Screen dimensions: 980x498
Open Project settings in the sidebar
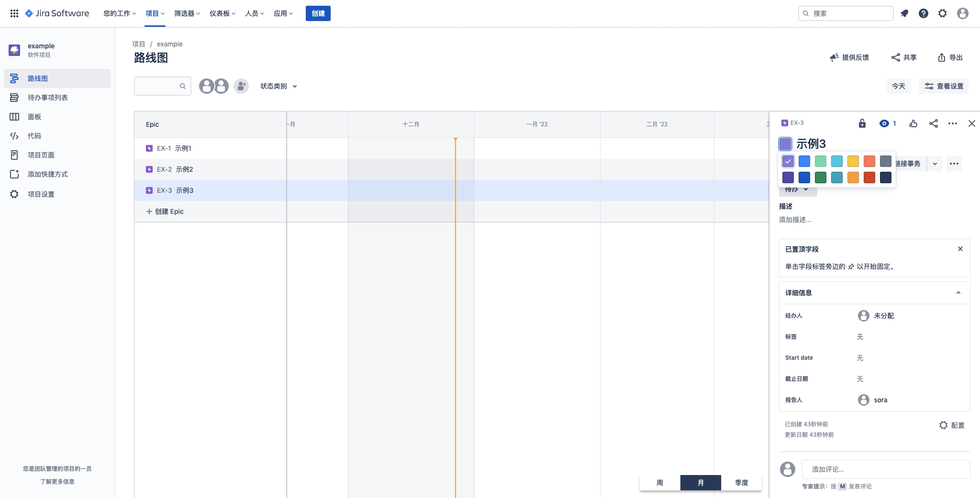point(57,194)
